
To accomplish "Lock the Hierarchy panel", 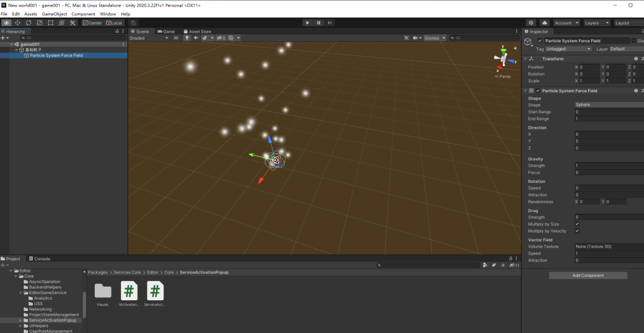I will coord(117,31).
